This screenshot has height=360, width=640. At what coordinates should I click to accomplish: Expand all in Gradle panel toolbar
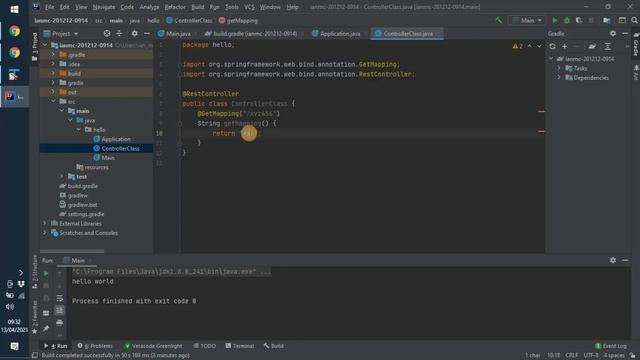[x=607, y=47]
